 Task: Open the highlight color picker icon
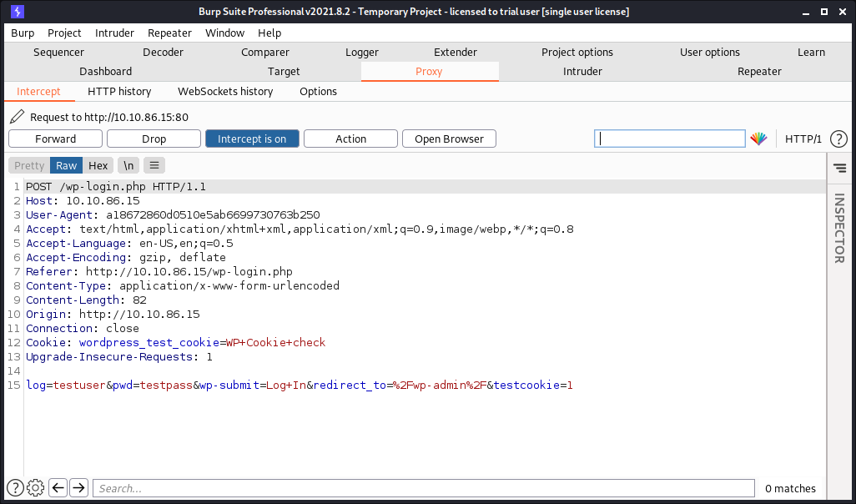pos(758,139)
